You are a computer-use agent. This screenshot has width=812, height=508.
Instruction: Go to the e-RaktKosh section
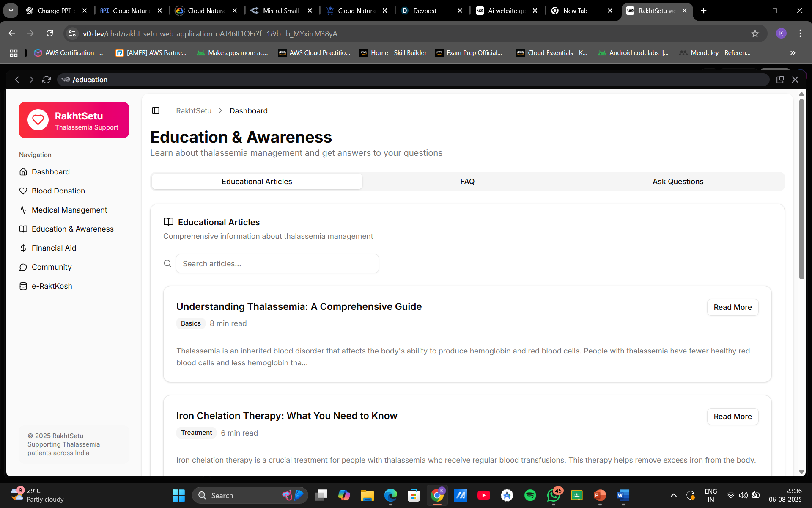pyautogui.click(x=52, y=286)
